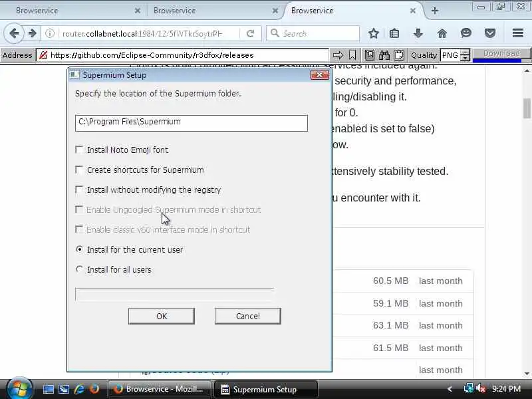Launch Firefox from quick launch
This screenshot has height=399, width=532.
[94, 389]
